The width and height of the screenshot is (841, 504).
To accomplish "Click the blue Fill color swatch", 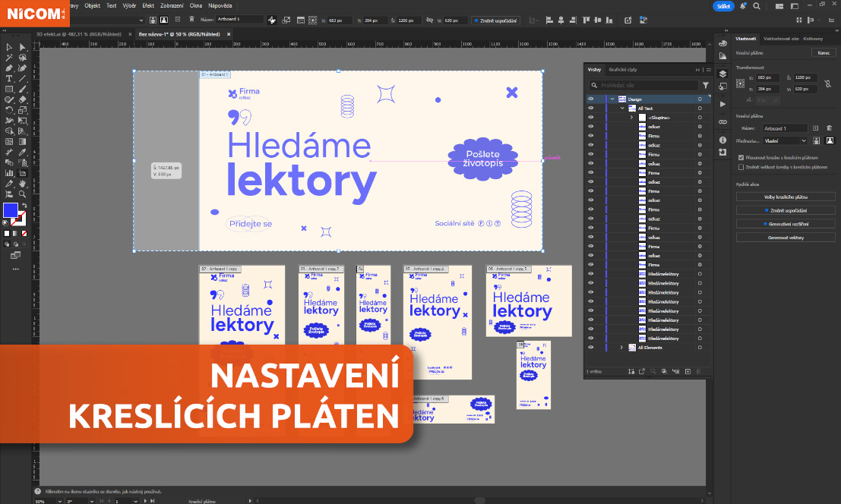I will point(10,210).
